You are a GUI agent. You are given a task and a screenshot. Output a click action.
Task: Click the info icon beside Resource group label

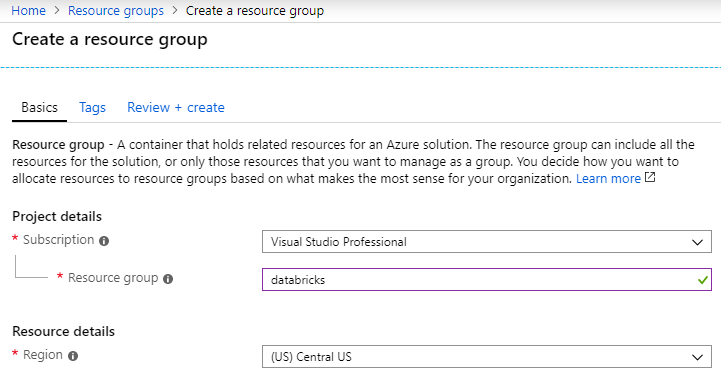pyautogui.click(x=168, y=279)
